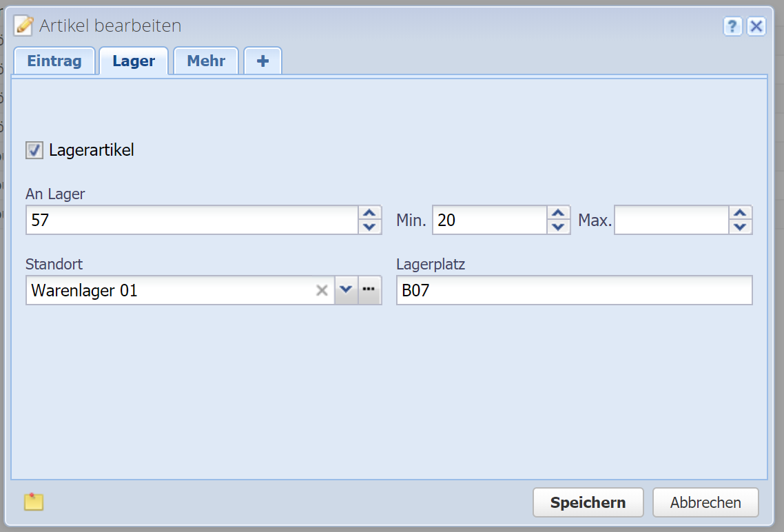Close the Artikel bearbeiten dialog
Viewport: 784px width, 532px height.
click(x=756, y=27)
